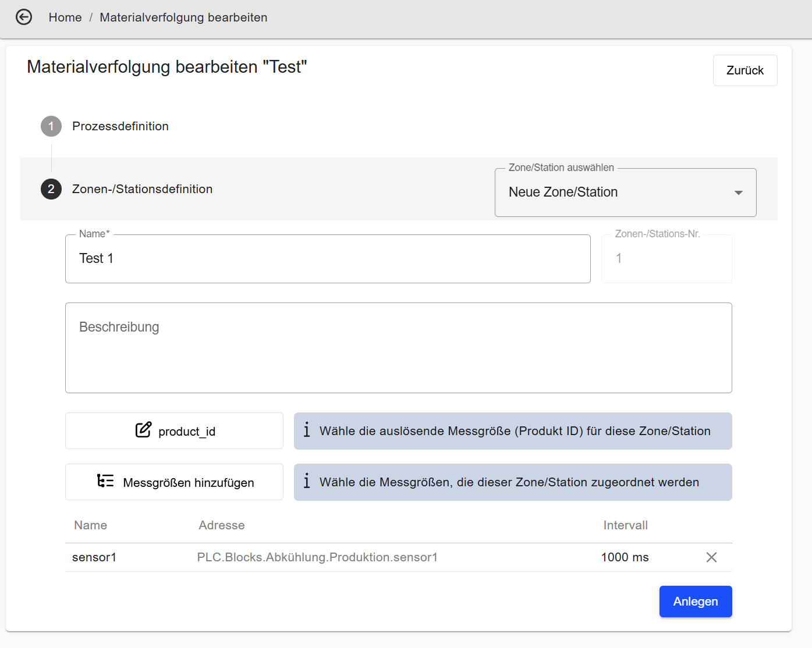
Task: Click into the Beschreibung text area
Action: tap(398, 348)
